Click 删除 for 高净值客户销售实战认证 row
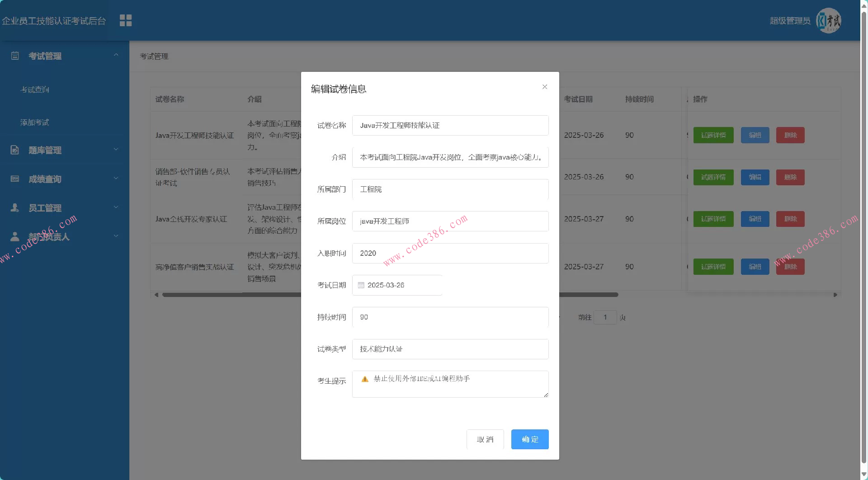 tap(790, 267)
